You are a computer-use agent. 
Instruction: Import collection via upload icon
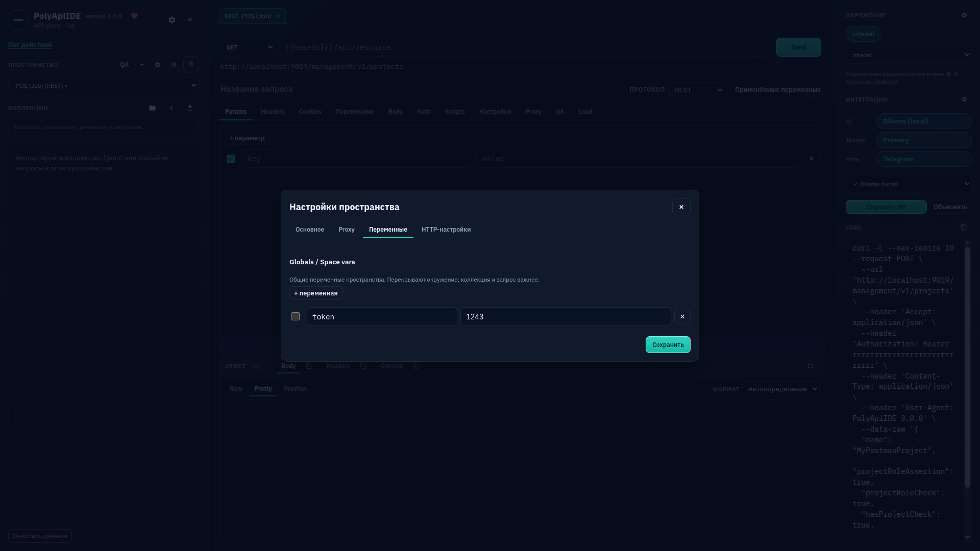(x=190, y=108)
